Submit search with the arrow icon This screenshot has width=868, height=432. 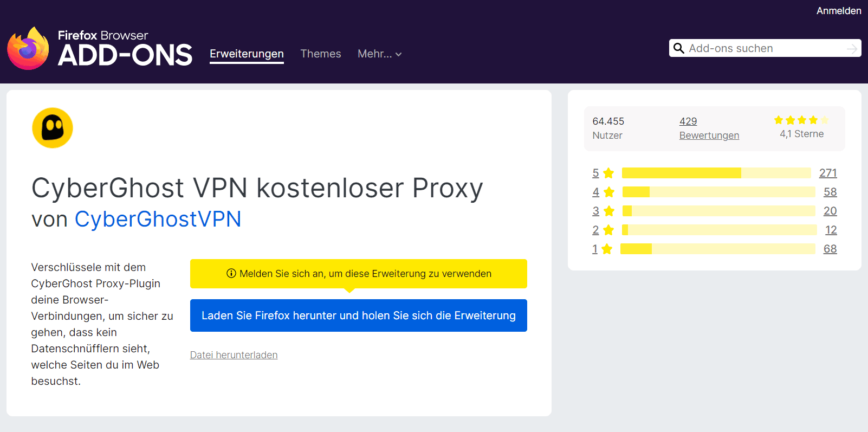[852, 49]
